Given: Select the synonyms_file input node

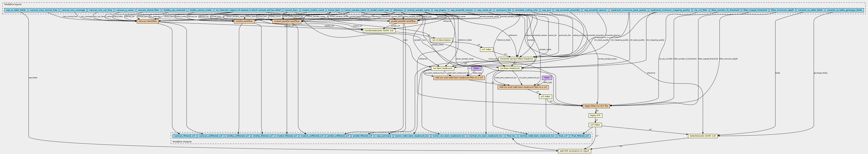Looking at the screenshot, I should [x=503, y=10].
